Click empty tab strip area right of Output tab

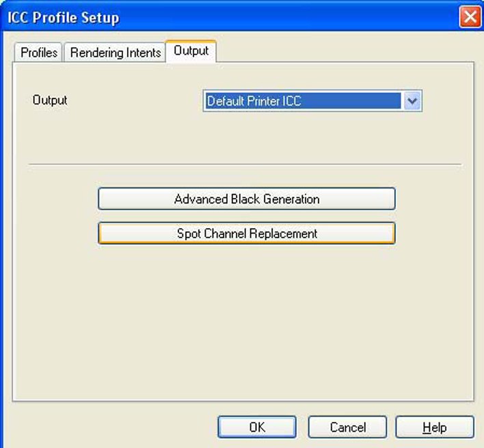click(x=342, y=51)
